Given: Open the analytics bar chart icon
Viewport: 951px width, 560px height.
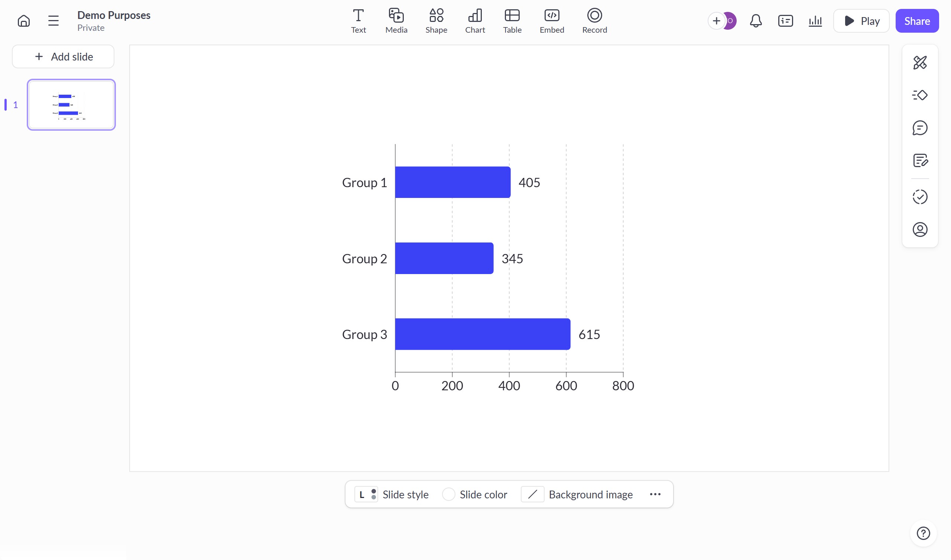Looking at the screenshot, I should coord(815,21).
